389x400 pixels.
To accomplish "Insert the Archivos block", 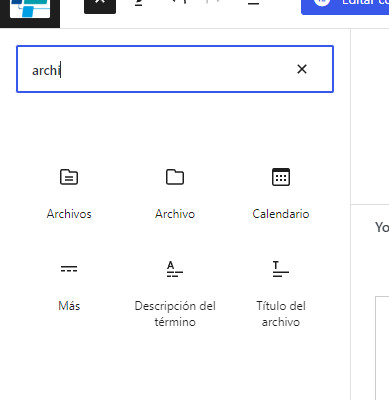I will tap(69, 194).
